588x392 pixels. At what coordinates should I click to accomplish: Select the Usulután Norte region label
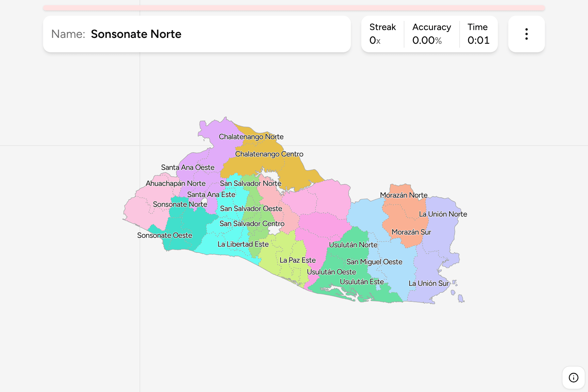coord(353,245)
